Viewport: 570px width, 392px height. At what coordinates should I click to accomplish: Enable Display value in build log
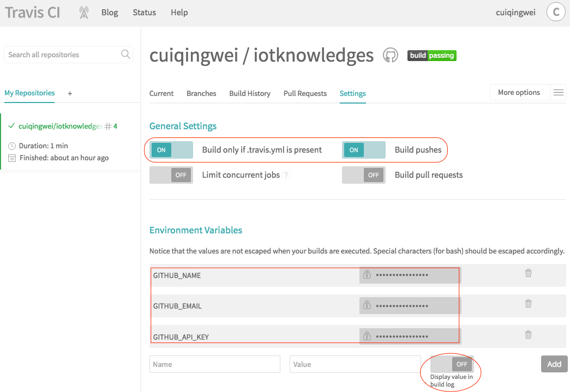pos(452,364)
